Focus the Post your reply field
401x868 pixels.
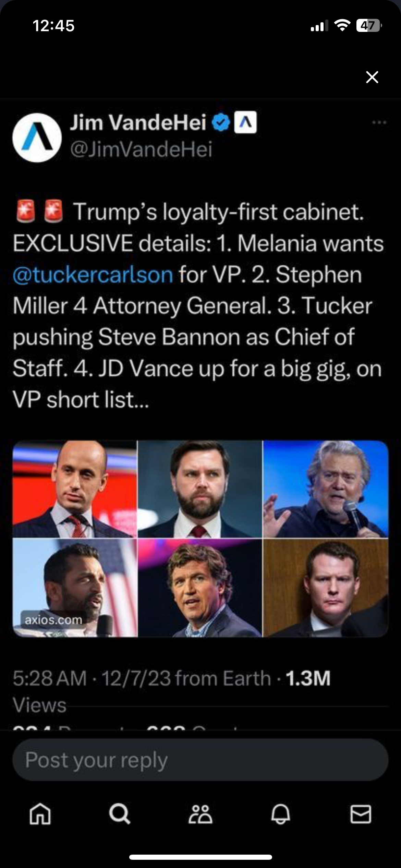pos(200,760)
